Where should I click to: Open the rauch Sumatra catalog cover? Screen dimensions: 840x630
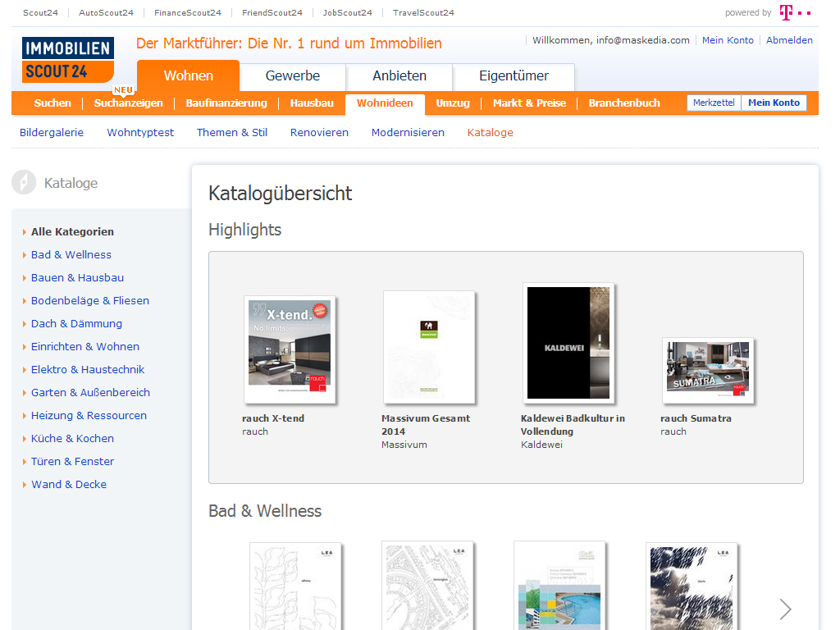pyautogui.click(x=708, y=370)
